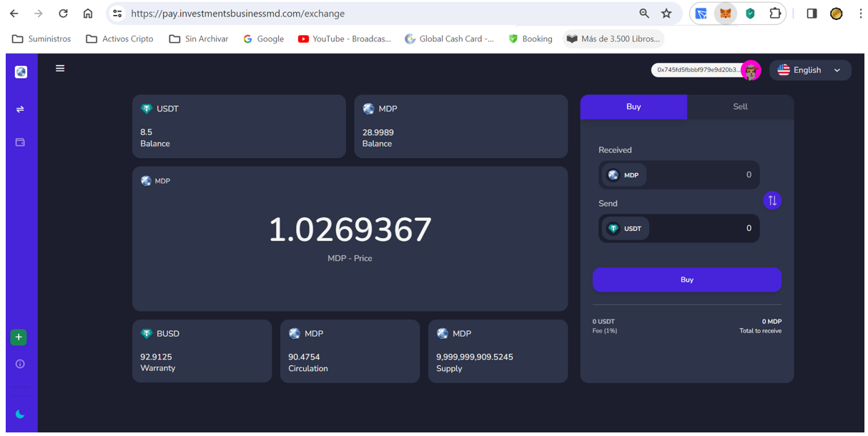Click the exchange arrows icon in sidebar

20,109
